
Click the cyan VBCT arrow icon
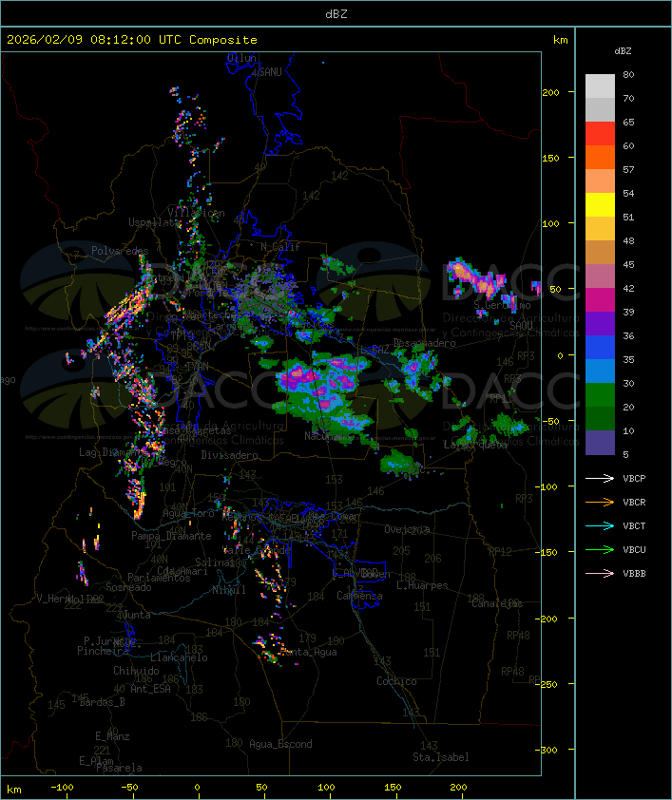[x=600, y=526]
